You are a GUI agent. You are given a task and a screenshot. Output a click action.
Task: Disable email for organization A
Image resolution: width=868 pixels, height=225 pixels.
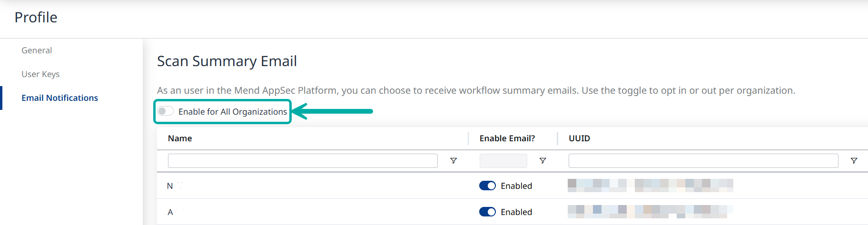click(487, 212)
